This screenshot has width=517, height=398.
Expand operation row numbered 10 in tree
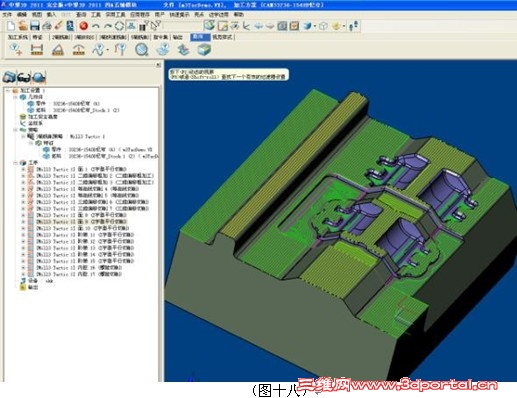23,228
